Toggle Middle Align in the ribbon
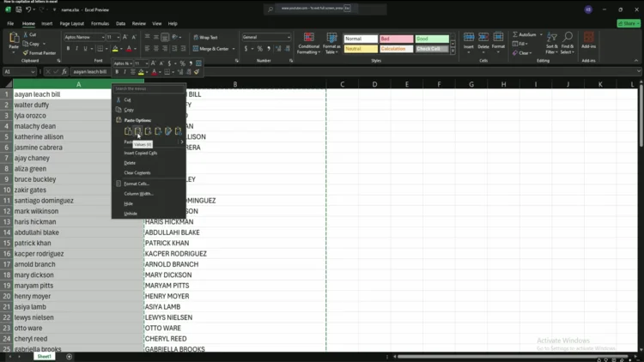Viewport: 644px width, 362px height. click(x=156, y=37)
